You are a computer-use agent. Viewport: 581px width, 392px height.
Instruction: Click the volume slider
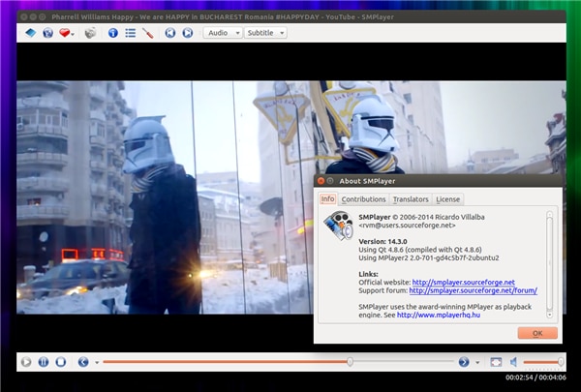(x=543, y=362)
